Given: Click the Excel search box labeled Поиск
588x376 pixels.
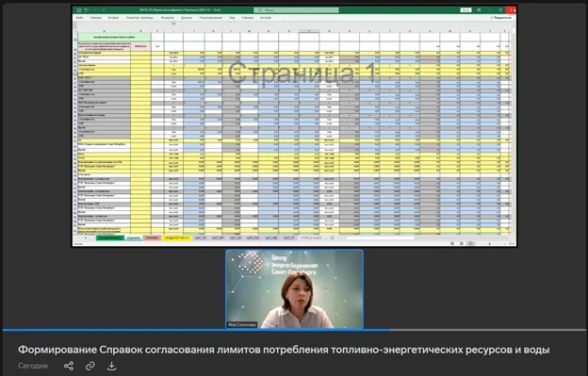Looking at the screenshot, I should pyautogui.click(x=296, y=10).
